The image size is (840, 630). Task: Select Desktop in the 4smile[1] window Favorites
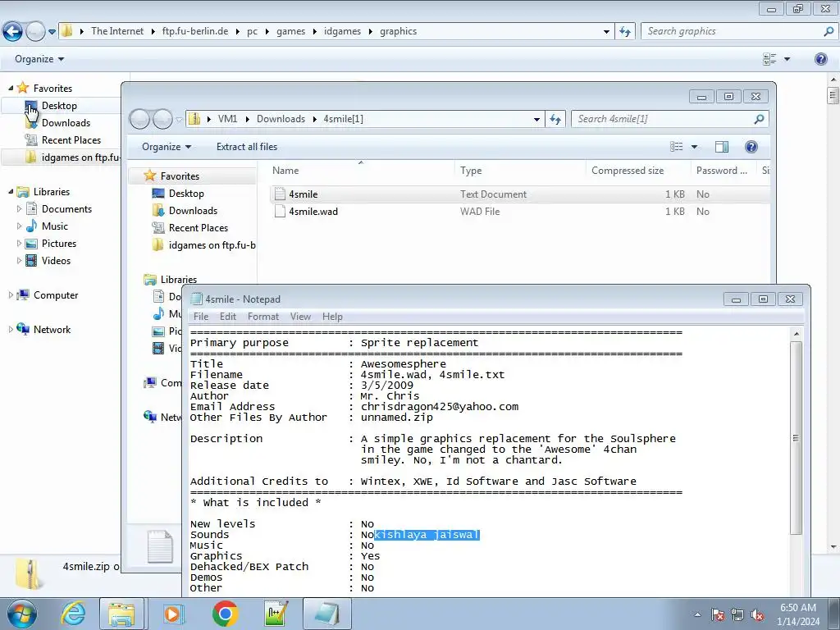186,194
